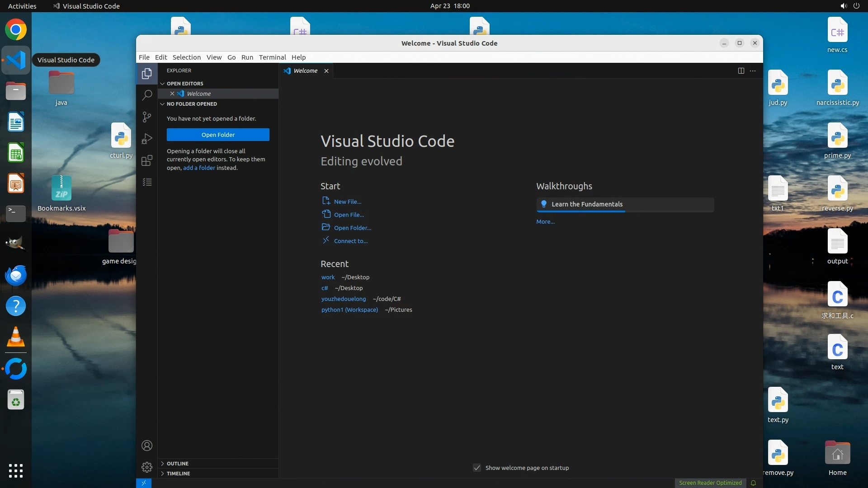Open the Manage gear icon
This screenshot has height=488, width=868.
(x=147, y=467)
